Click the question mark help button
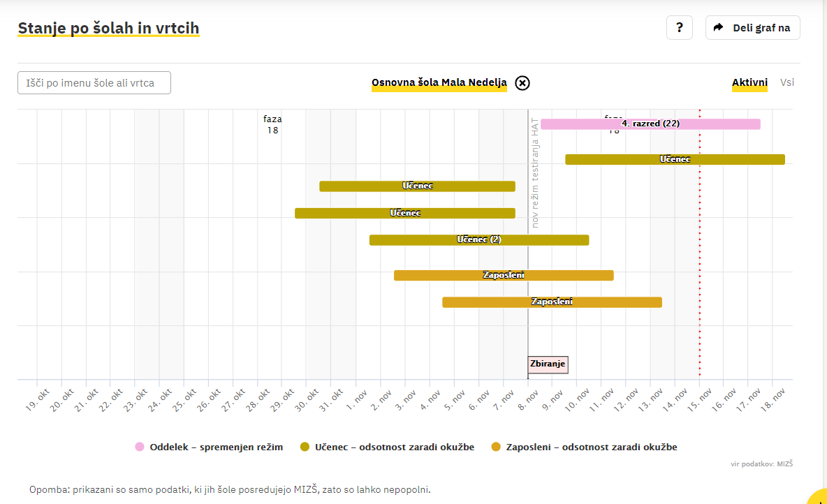Image resolution: width=827 pixels, height=504 pixels. [680, 28]
